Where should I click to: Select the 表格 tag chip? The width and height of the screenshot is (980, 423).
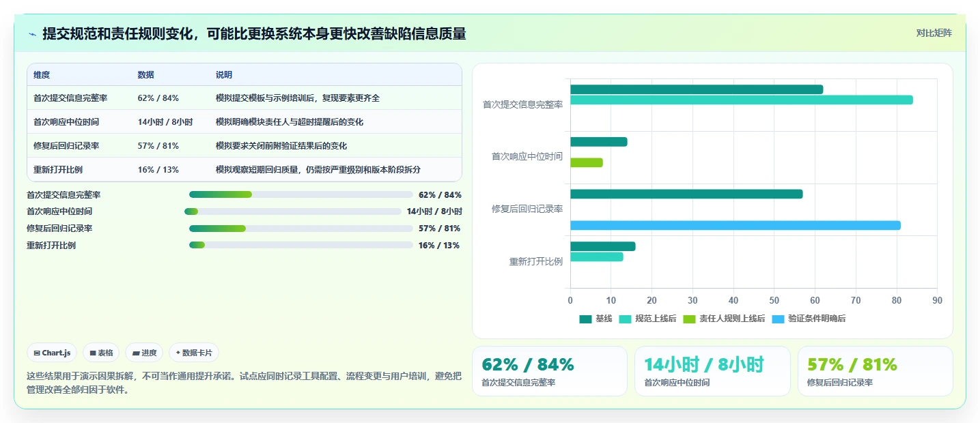101,353
